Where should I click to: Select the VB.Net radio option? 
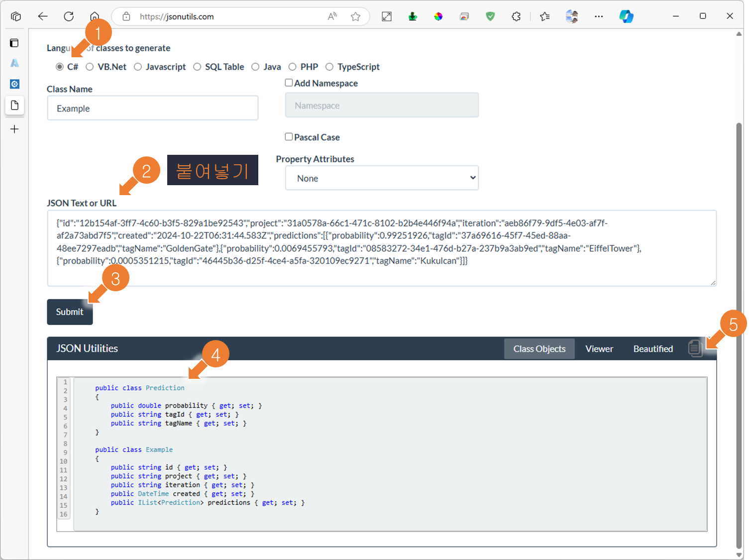click(x=90, y=67)
